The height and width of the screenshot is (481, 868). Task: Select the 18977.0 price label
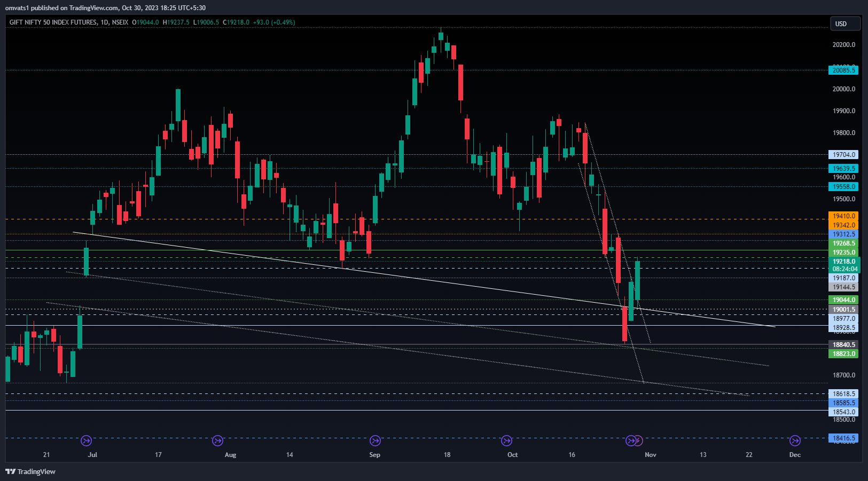tap(844, 319)
